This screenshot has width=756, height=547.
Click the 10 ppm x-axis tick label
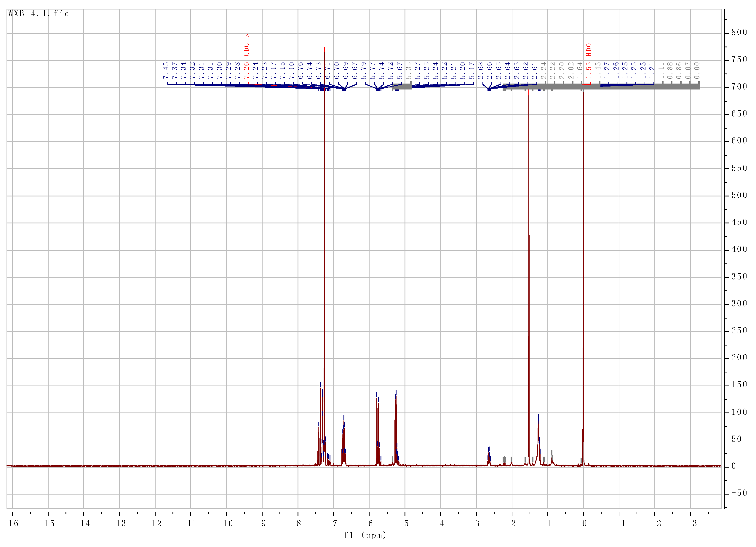click(228, 523)
